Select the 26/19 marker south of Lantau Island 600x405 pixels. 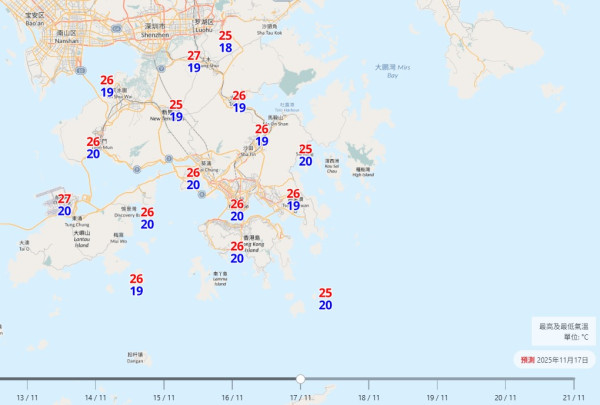tap(136, 285)
